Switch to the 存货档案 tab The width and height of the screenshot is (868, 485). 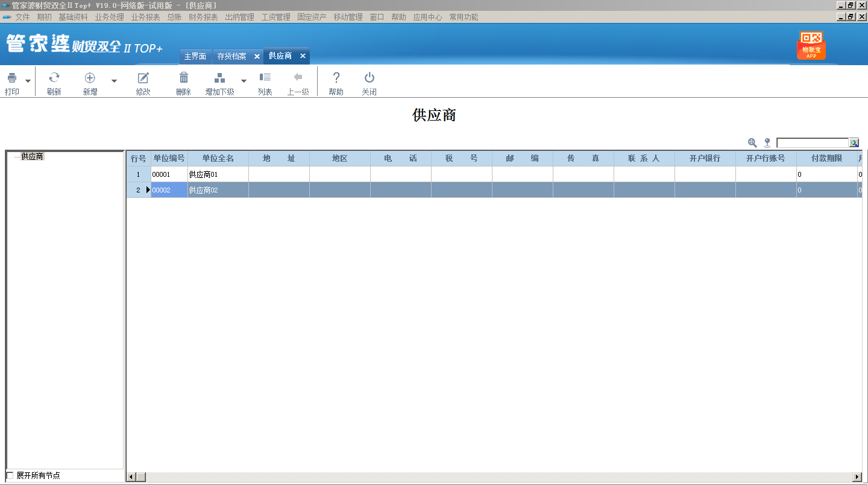coord(232,56)
